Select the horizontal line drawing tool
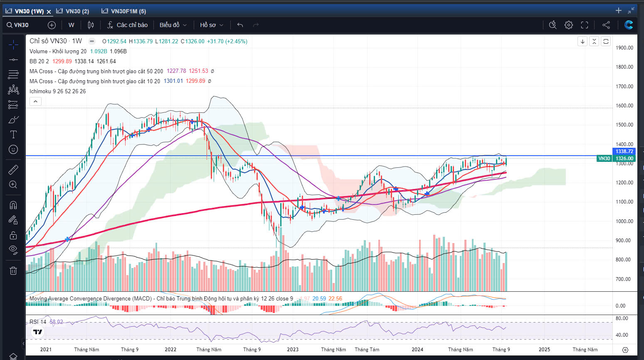Image resolution: width=644 pixels, height=360 pixels. pos(13,60)
